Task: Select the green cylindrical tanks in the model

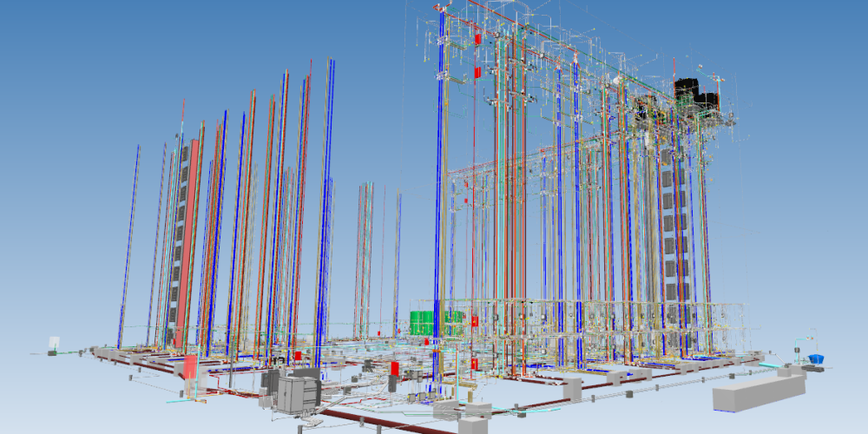Action: [x=437, y=323]
